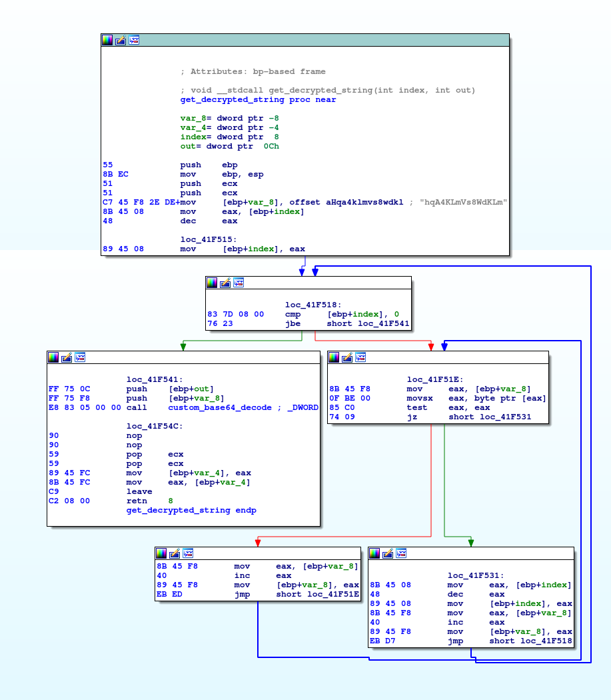
Task: Group the get_decrypted_string node using group icon
Action: click(133, 40)
